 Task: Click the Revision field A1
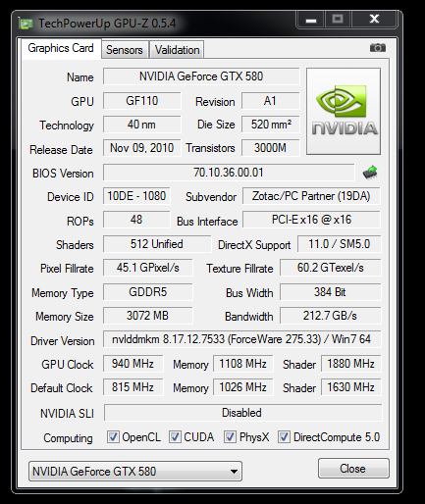(270, 101)
